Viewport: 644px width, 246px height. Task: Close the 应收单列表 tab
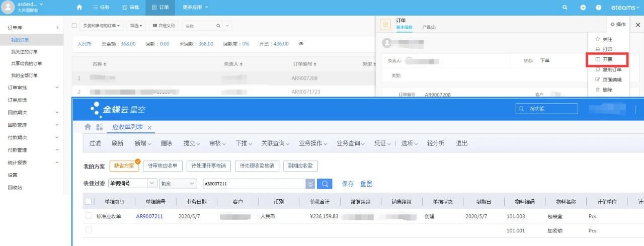pos(149,128)
